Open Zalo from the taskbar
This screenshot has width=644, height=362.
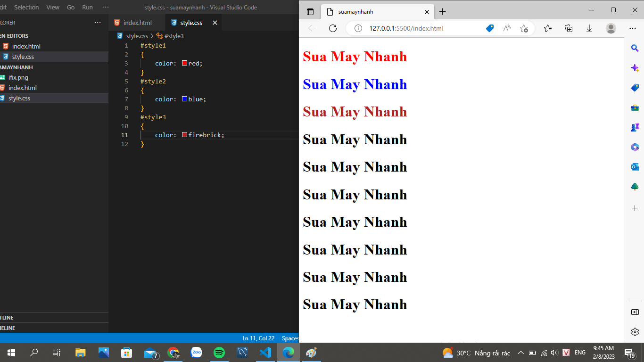196,352
